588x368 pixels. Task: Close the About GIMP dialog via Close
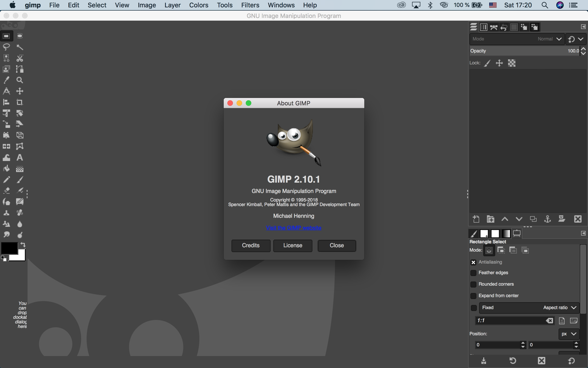pyautogui.click(x=337, y=246)
